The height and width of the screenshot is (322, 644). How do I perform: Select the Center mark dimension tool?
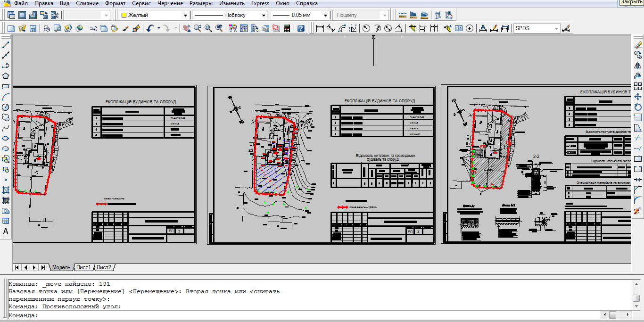[x=470, y=28]
